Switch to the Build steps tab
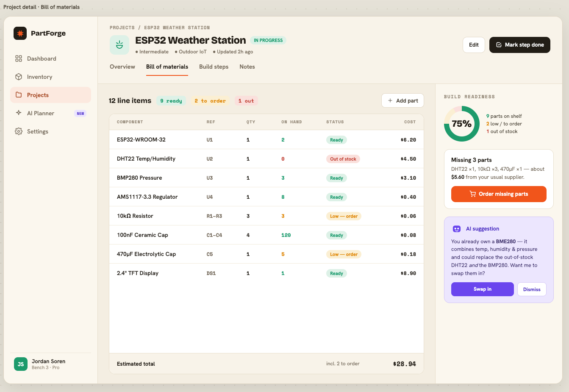 214,67
